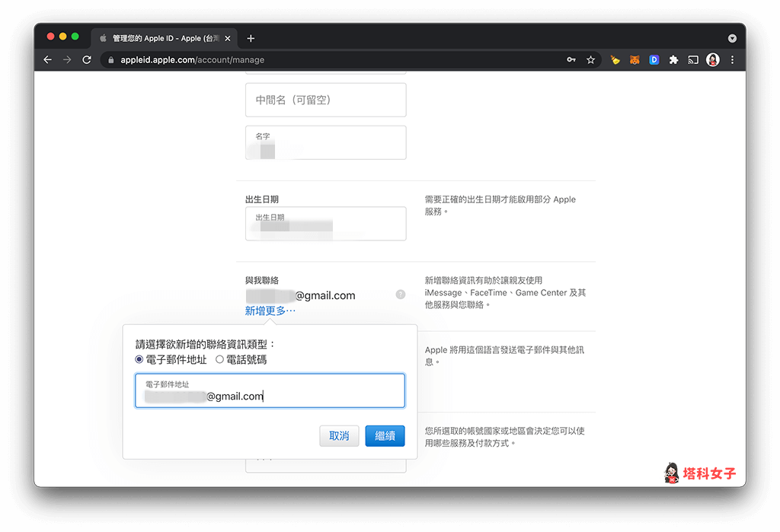
Task: Click the macOS green fullscreen button
Action: (75, 37)
